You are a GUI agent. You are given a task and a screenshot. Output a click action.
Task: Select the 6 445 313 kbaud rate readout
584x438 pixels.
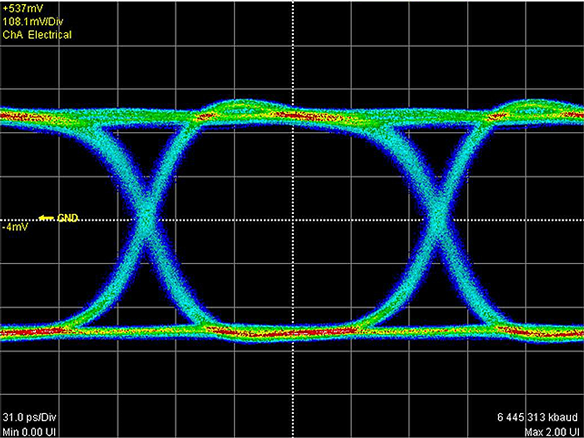click(537, 417)
